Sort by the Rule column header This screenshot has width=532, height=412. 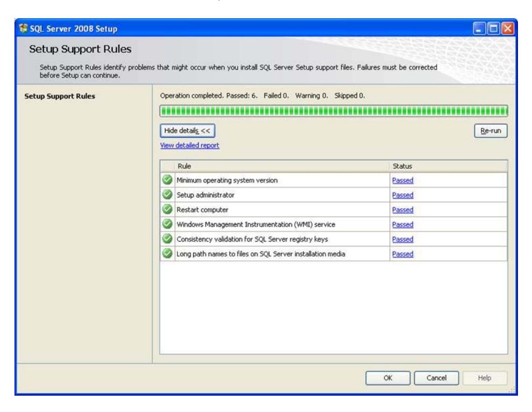(282, 167)
